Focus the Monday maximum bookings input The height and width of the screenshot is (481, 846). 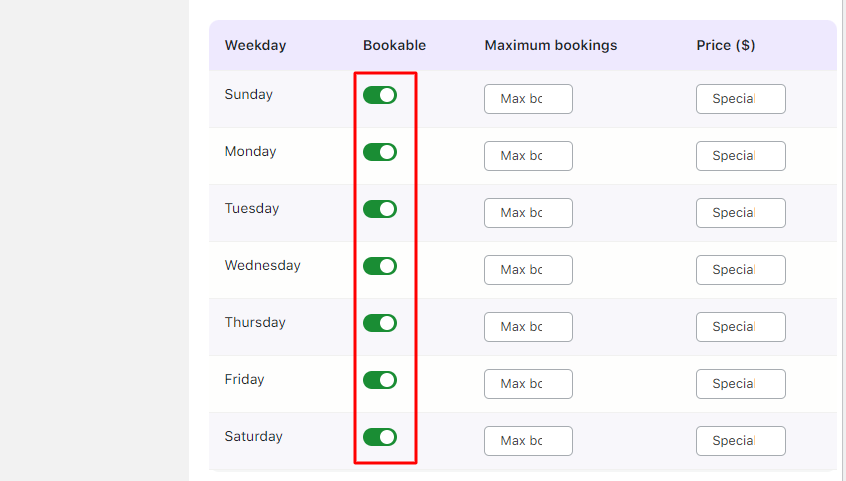coord(528,156)
